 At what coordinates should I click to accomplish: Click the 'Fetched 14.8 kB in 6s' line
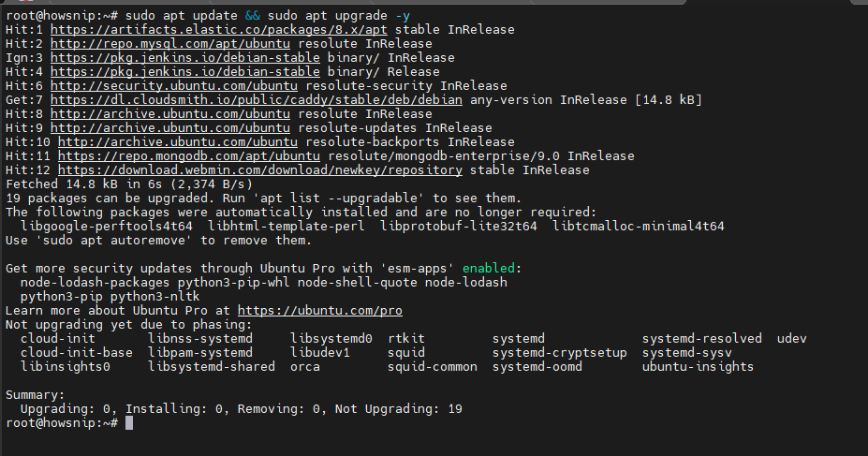129,184
